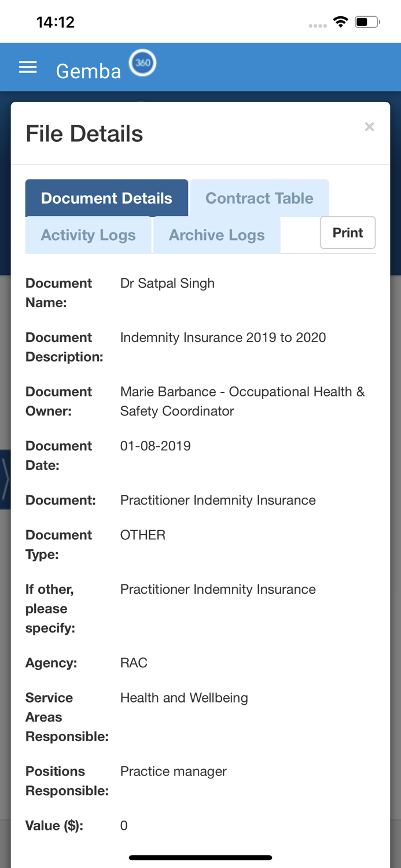This screenshot has width=401, height=868.
Task: Tap the home indicator bar
Action: [200, 858]
